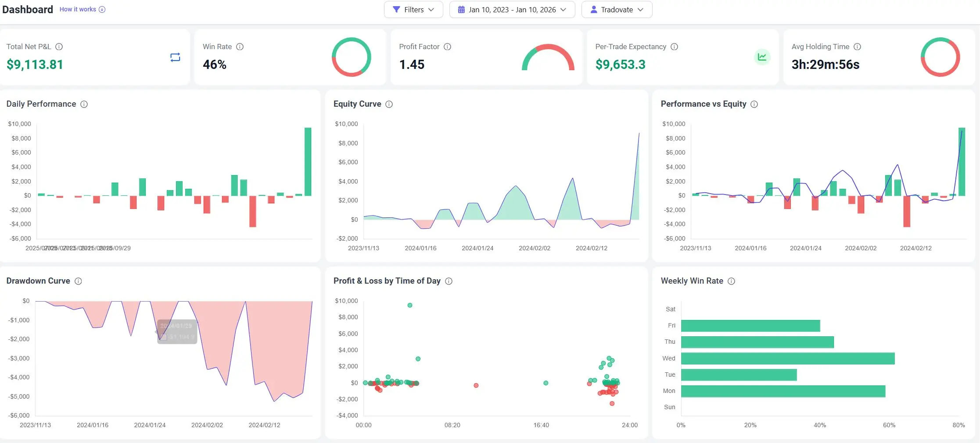Click the info icon beside Profit Factor

click(447, 47)
